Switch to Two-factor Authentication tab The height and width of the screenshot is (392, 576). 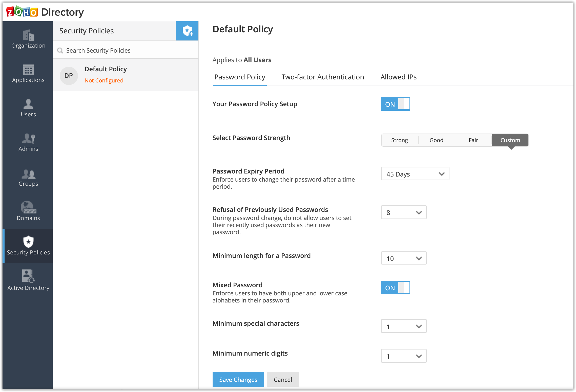(x=322, y=77)
